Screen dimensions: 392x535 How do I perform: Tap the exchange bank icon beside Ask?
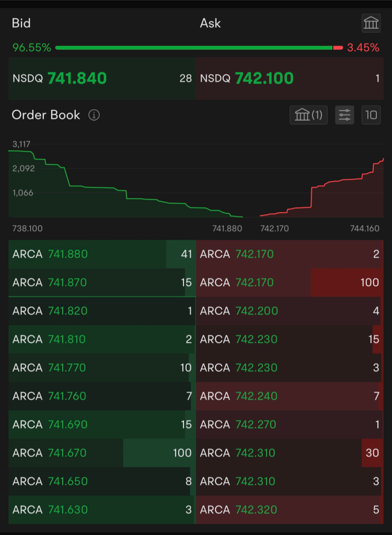pos(371,23)
